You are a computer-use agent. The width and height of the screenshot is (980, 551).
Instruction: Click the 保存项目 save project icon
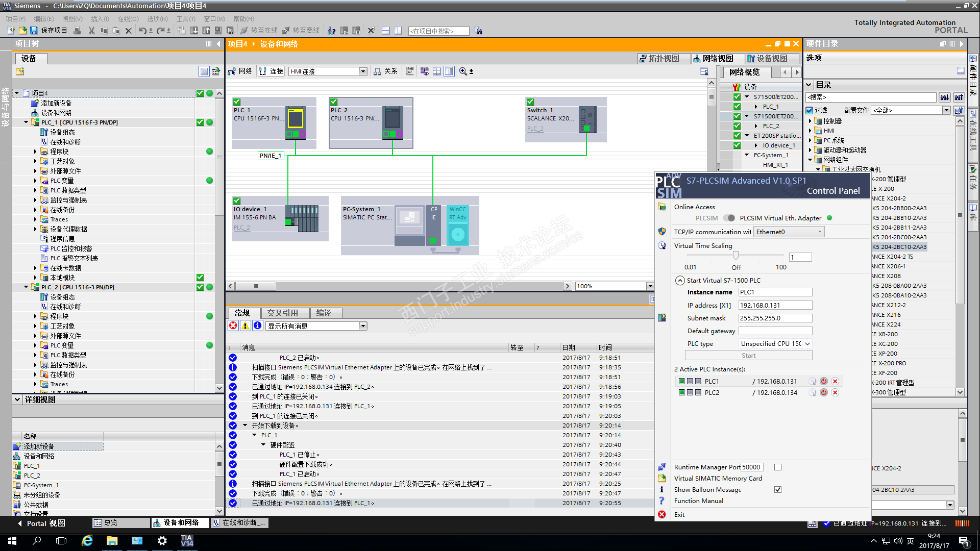click(x=34, y=31)
